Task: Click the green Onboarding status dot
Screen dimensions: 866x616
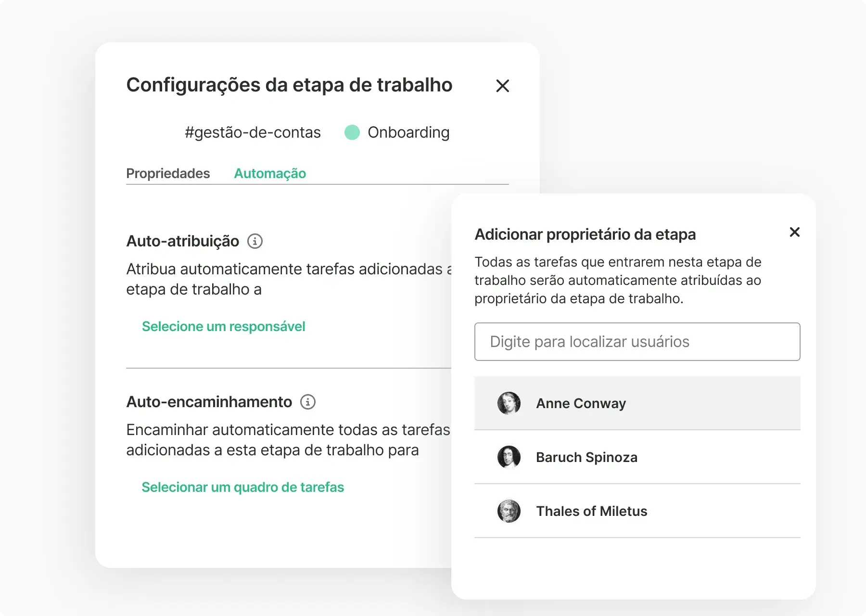Action: (x=352, y=132)
